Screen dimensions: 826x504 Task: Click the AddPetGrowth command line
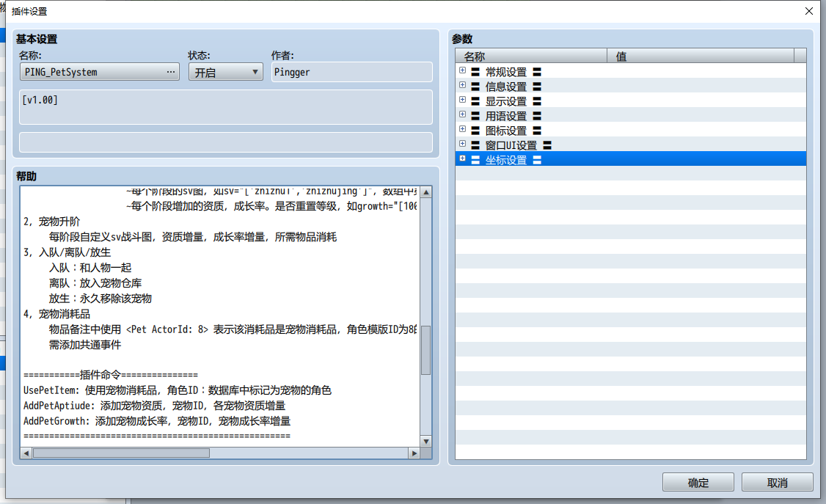(157, 421)
